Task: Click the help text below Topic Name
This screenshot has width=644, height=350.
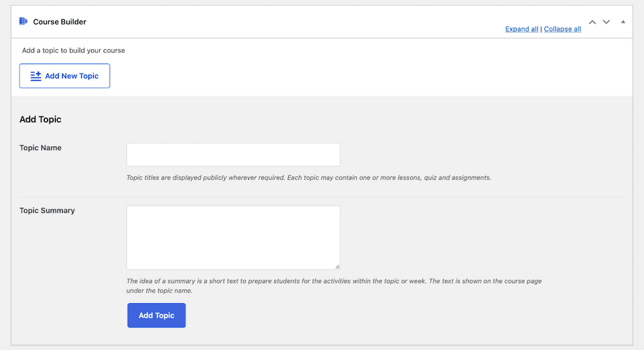Action: [308, 177]
